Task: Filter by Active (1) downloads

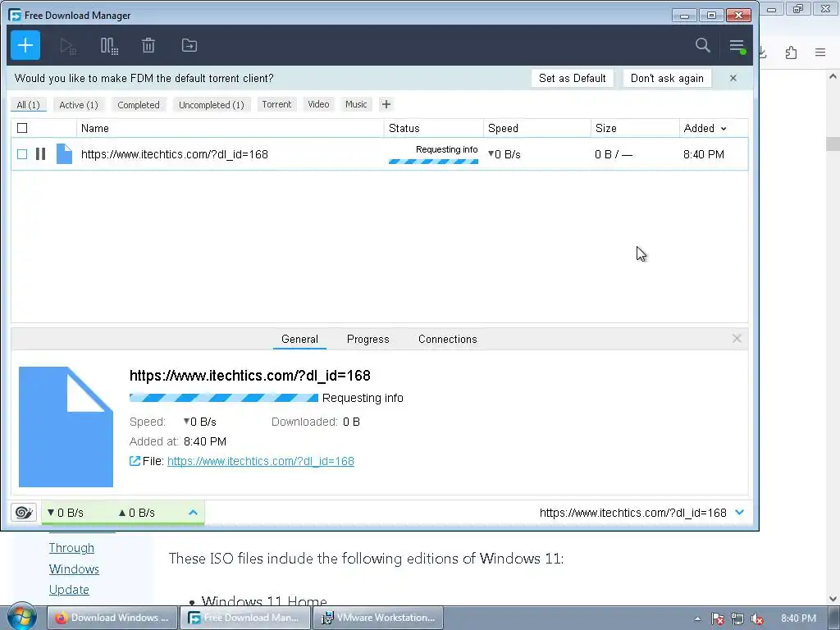Action: coord(79,104)
